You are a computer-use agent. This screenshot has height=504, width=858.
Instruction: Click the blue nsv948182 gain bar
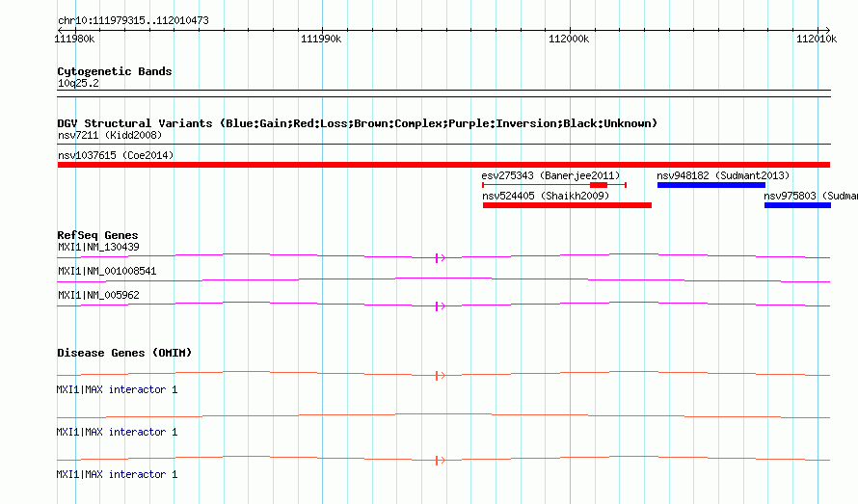coord(711,185)
